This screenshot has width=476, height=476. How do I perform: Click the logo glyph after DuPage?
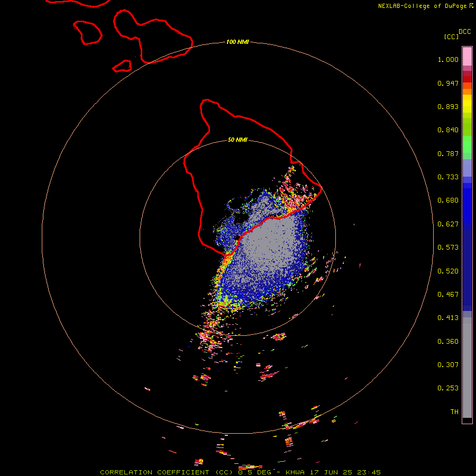471,5
